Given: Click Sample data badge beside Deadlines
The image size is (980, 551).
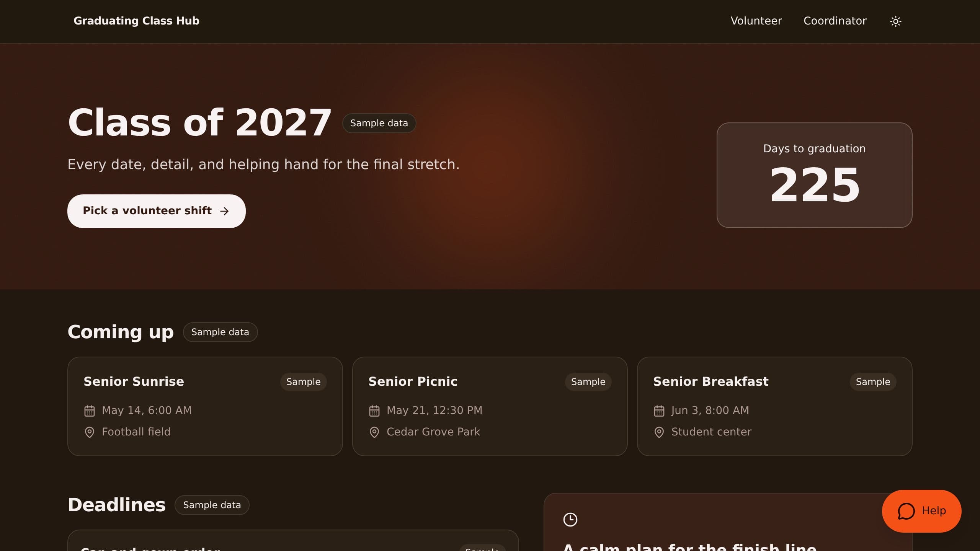Looking at the screenshot, I should click(x=212, y=505).
